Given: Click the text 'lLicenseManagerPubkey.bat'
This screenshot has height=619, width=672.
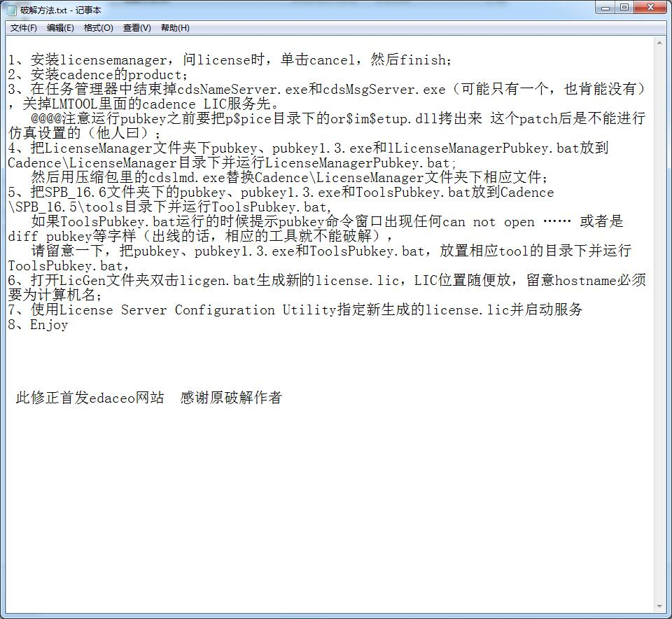Looking at the screenshot, I should point(484,148).
